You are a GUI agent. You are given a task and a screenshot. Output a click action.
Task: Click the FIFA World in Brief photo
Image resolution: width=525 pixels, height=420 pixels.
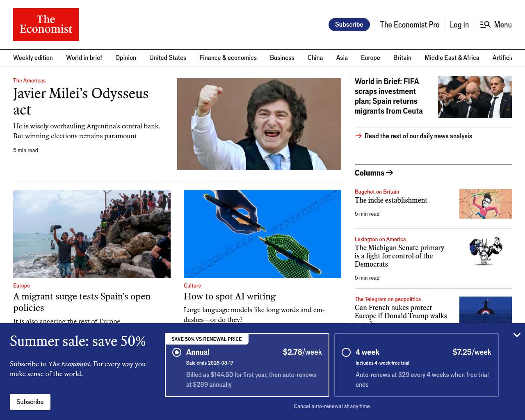[x=475, y=97]
